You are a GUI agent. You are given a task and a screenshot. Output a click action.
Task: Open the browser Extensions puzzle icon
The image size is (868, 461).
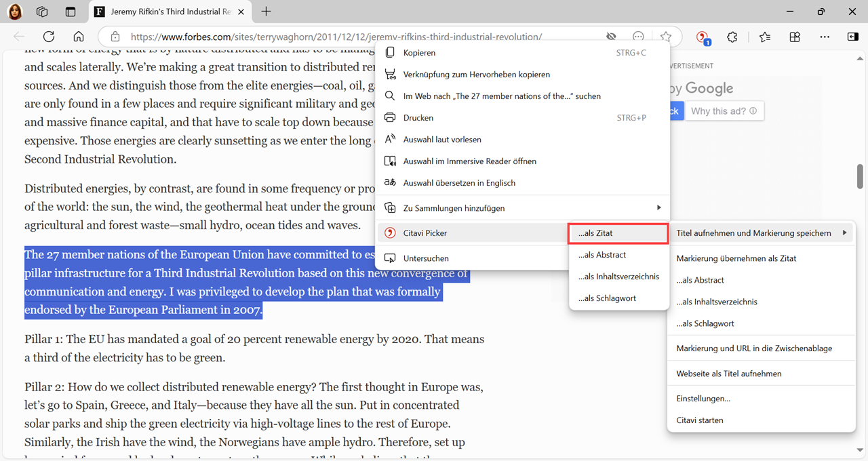pos(732,37)
